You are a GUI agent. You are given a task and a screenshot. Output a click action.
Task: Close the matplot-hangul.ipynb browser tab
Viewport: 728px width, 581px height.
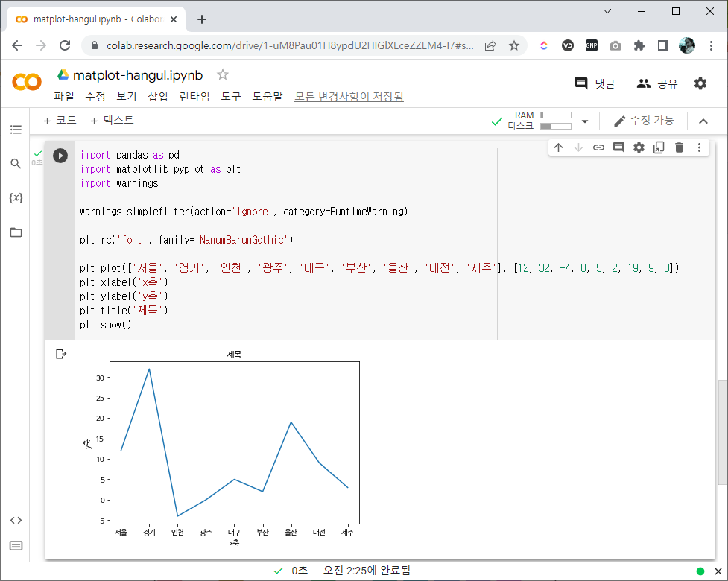tap(174, 19)
